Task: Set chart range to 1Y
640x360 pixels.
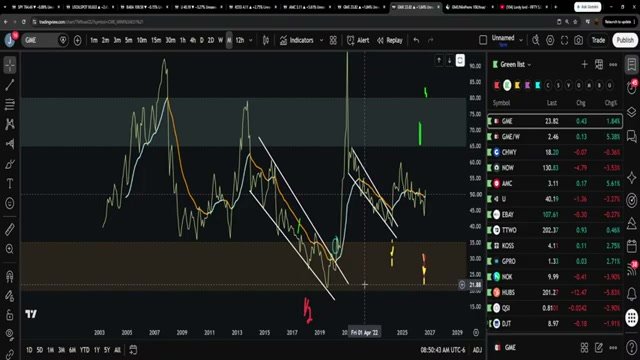Action: click(x=97, y=350)
